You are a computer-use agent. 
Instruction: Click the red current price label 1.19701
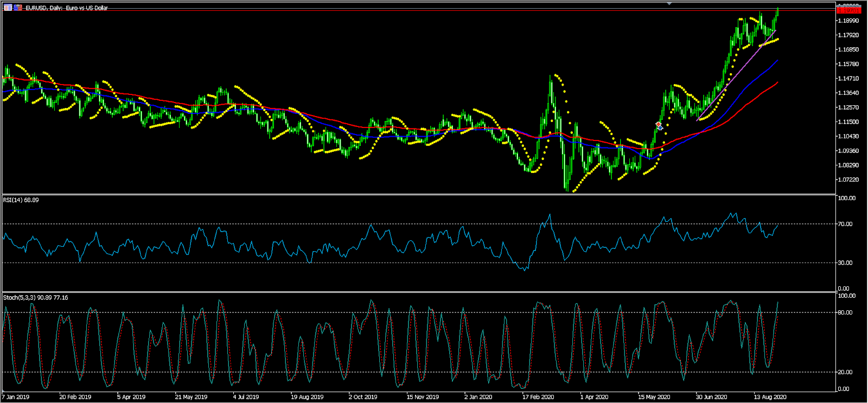848,10
